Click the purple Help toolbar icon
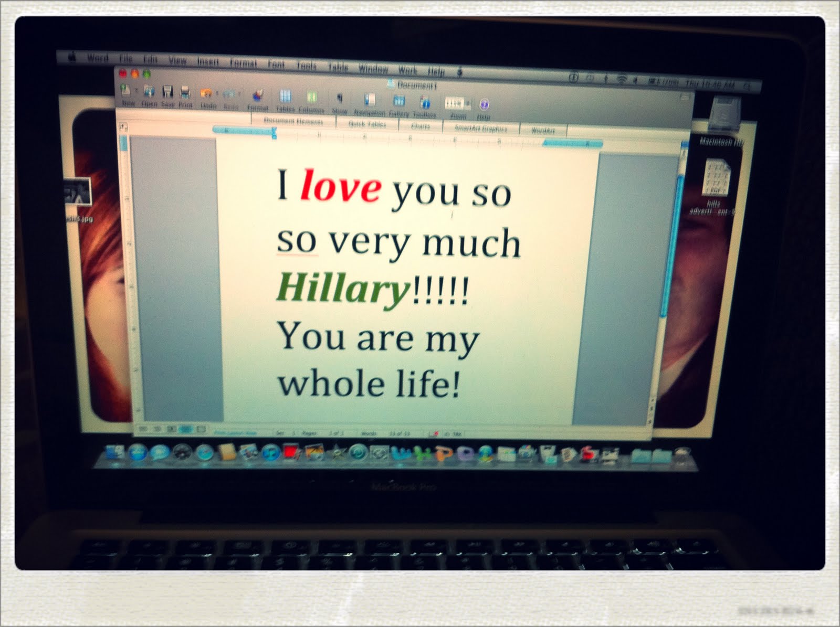 [484, 104]
